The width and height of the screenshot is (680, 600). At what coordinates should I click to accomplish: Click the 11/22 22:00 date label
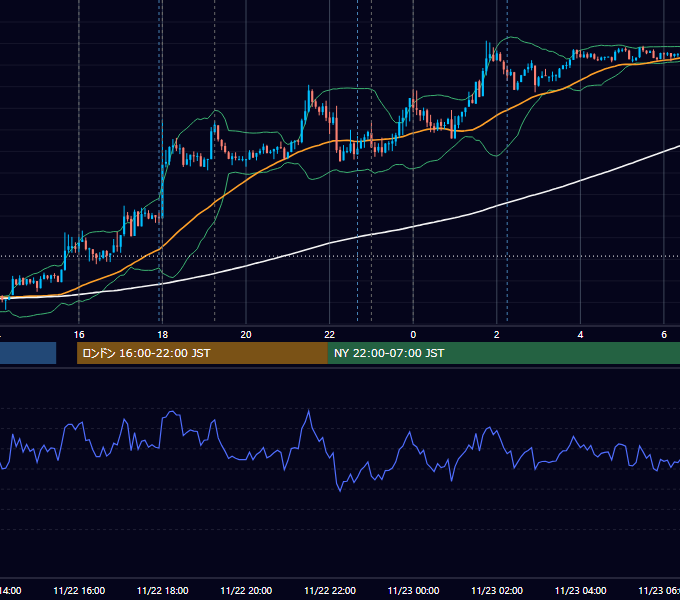pos(330,590)
